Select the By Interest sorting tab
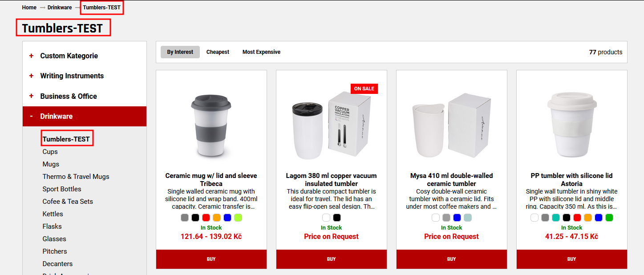The image size is (644, 275). (180, 52)
